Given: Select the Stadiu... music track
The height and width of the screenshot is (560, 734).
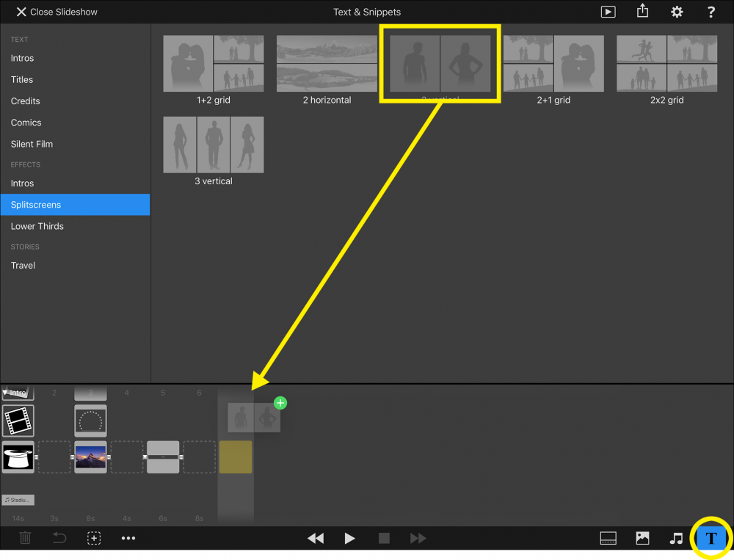Looking at the screenshot, I should pyautogui.click(x=18, y=500).
